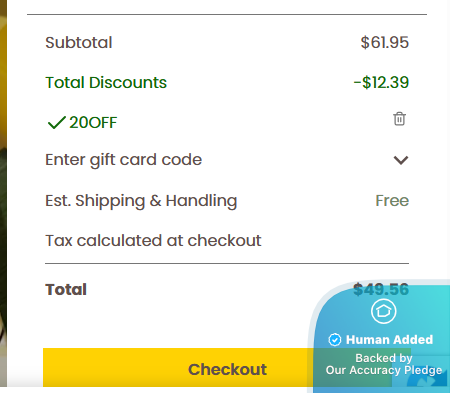Select the Human Added label
450x393 pixels.
click(389, 340)
